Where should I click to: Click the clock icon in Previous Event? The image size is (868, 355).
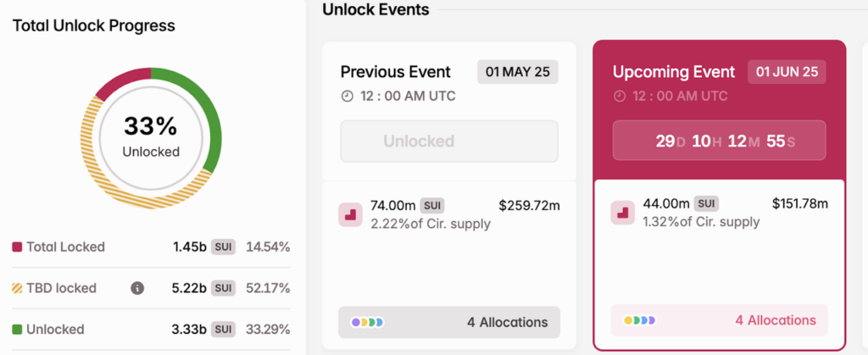click(x=347, y=97)
